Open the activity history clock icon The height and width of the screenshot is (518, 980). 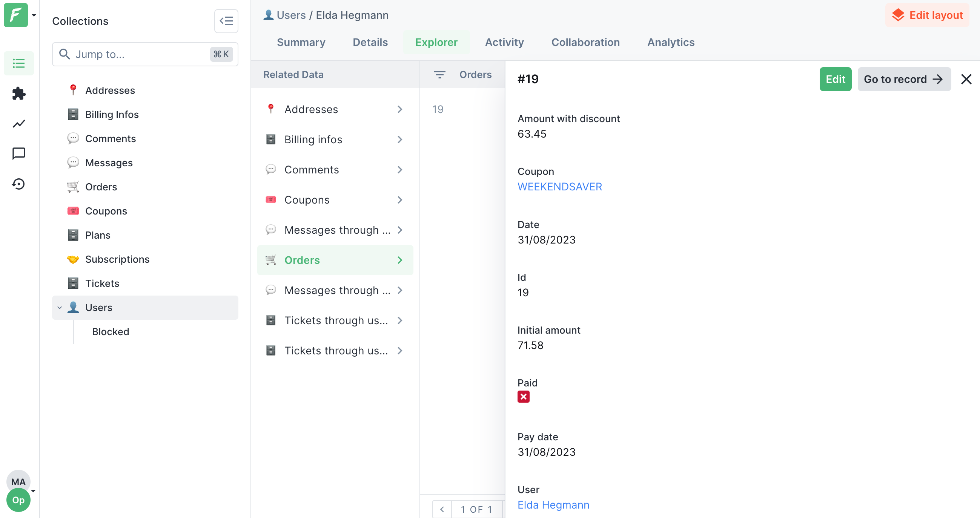click(18, 184)
